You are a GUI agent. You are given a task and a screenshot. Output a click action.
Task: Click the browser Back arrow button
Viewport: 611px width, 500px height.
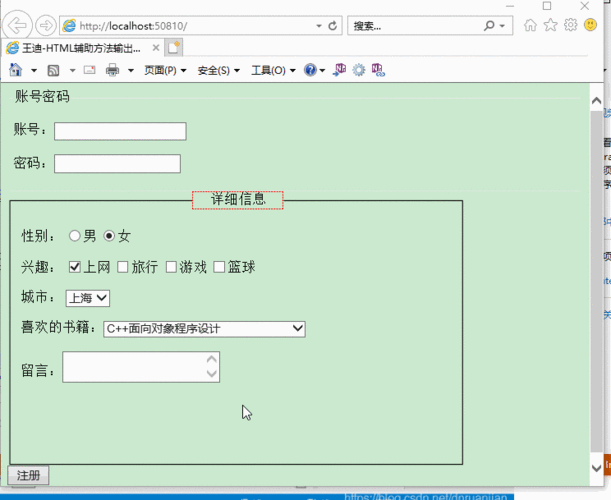click(x=17, y=26)
